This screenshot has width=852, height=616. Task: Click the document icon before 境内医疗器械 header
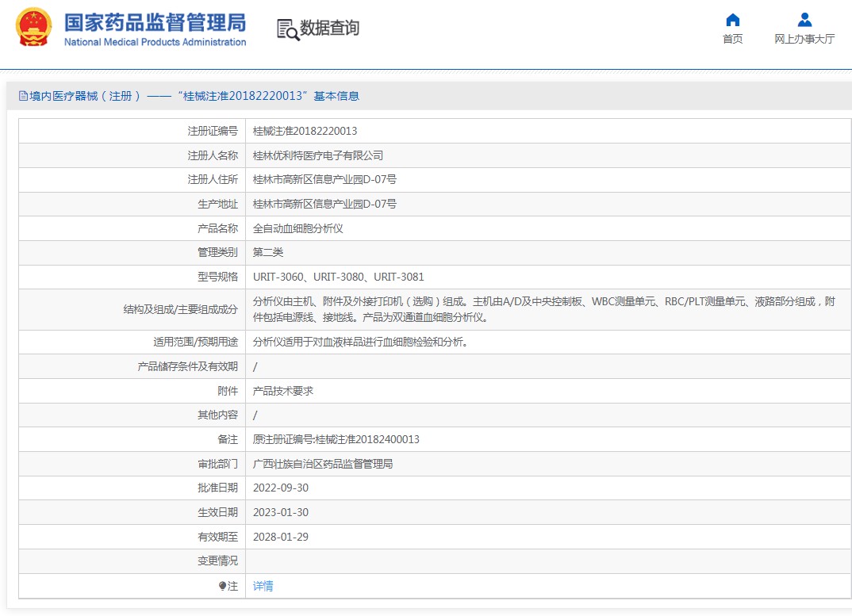(23, 96)
